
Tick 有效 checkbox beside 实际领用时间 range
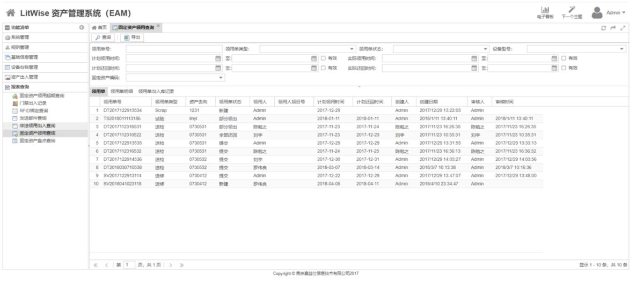(563, 58)
